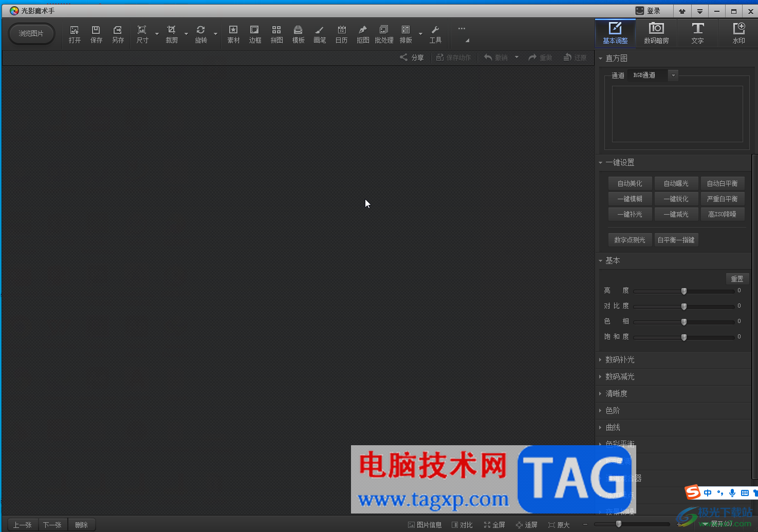Click the 高ISO降噪 button

tap(722, 214)
